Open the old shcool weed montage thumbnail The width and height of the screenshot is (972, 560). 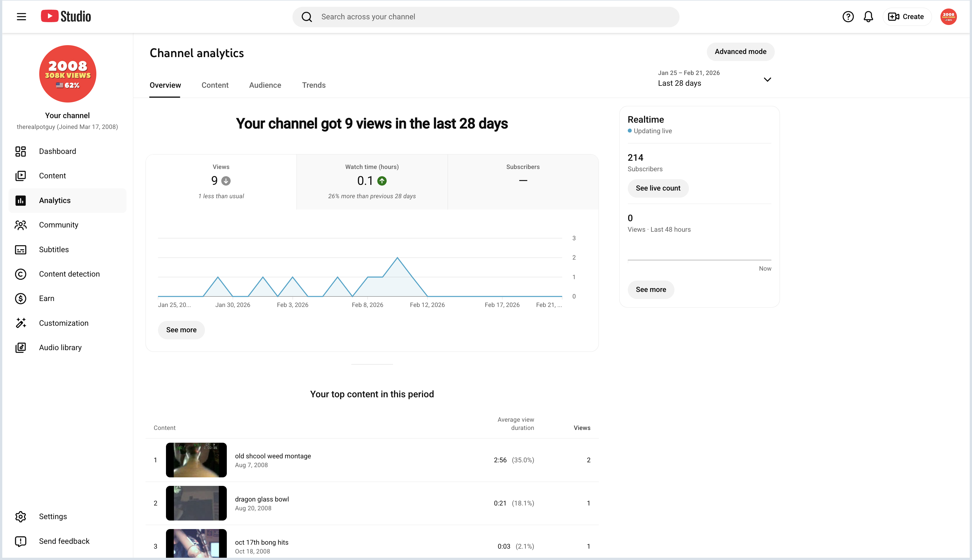pyautogui.click(x=196, y=460)
